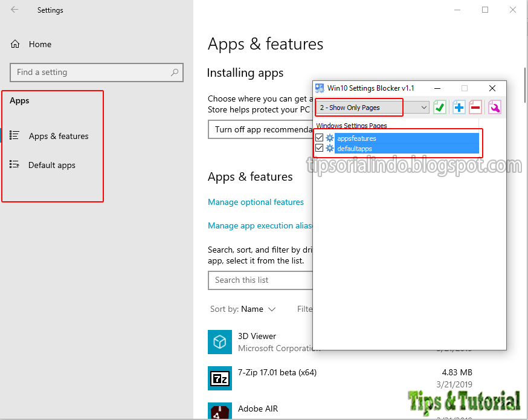The height and width of the screenshot is (420, 528).
Task: Open the pink wrench Options icon
Action: (495, 108)
